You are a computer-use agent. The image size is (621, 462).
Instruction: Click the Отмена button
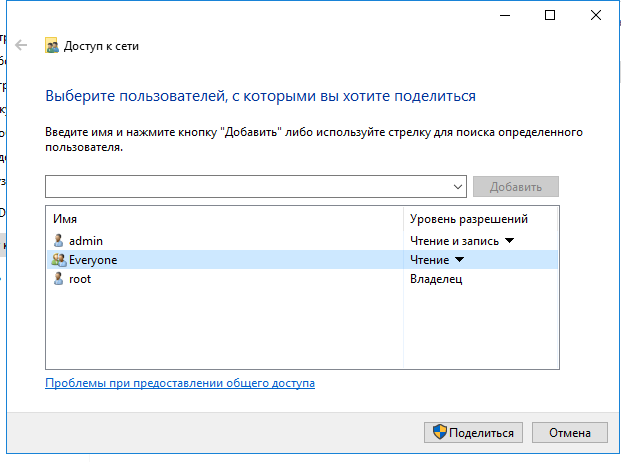(x=570, y=433)
